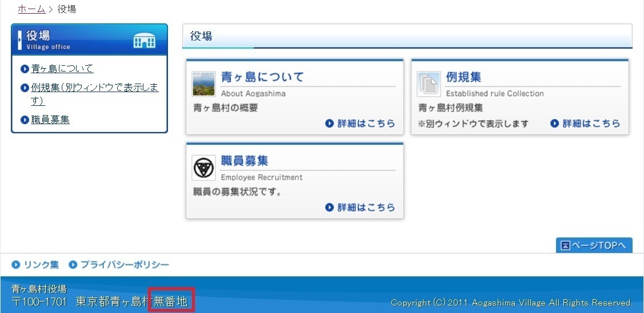Select the Established rule Collection subtitle
The height and width of the screenshot is (313, 644).
point(495,93)
